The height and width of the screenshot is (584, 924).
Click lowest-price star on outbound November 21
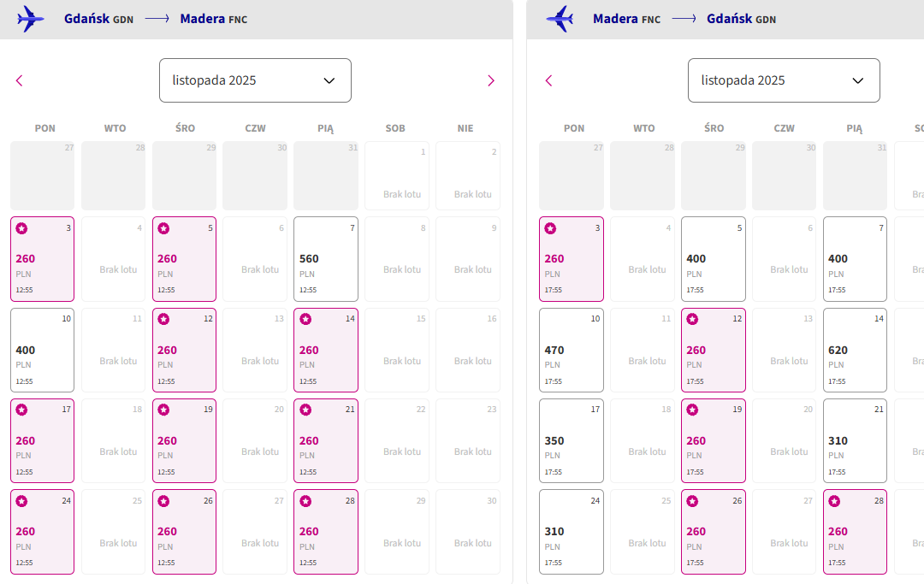(305, 410)
